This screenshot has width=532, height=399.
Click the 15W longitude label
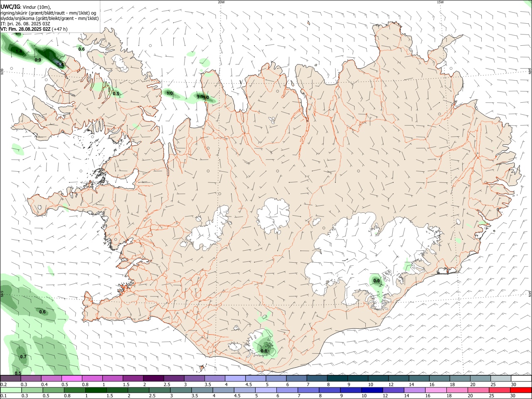pos(440,2)
